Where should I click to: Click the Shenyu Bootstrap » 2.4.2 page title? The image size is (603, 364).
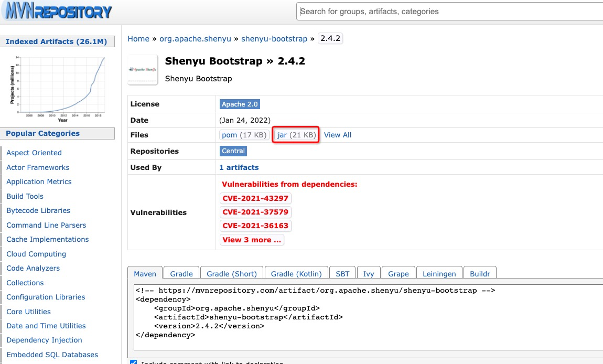tap(235, 61)
